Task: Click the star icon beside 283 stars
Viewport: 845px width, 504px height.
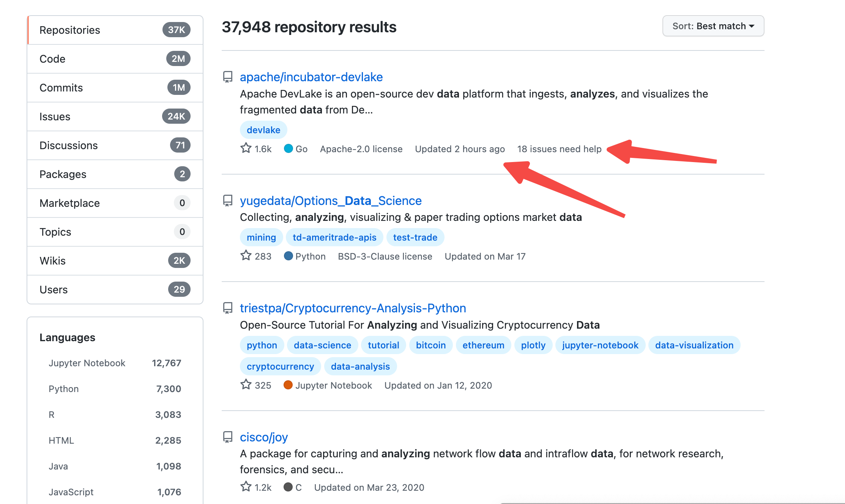Action: [x=246, y=255]
